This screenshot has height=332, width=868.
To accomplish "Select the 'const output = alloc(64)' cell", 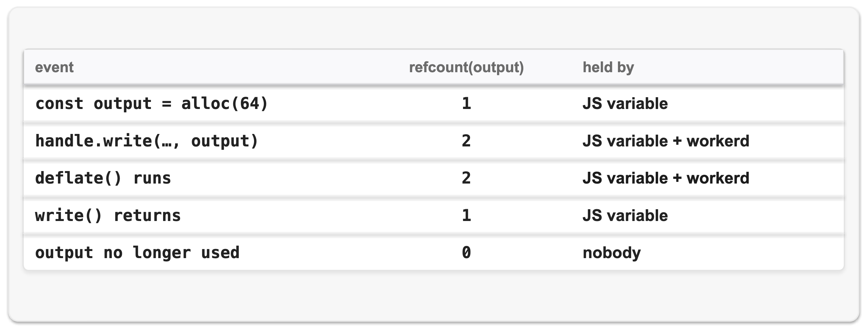I will tap(151, 104).
